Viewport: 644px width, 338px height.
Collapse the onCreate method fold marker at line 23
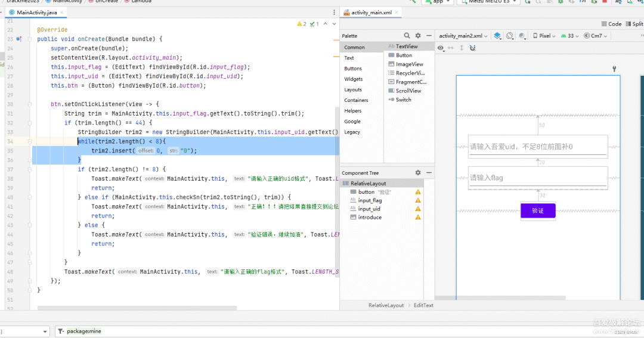30,39
